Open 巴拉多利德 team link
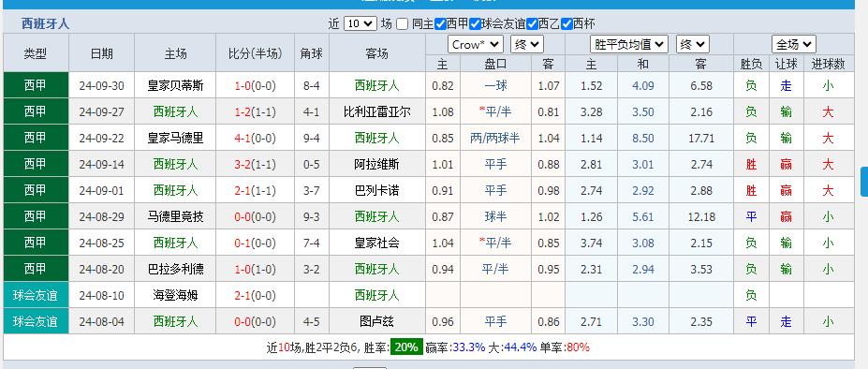This screenshot has width=868, height=369. pyautogui.click(x=175, y=270)
